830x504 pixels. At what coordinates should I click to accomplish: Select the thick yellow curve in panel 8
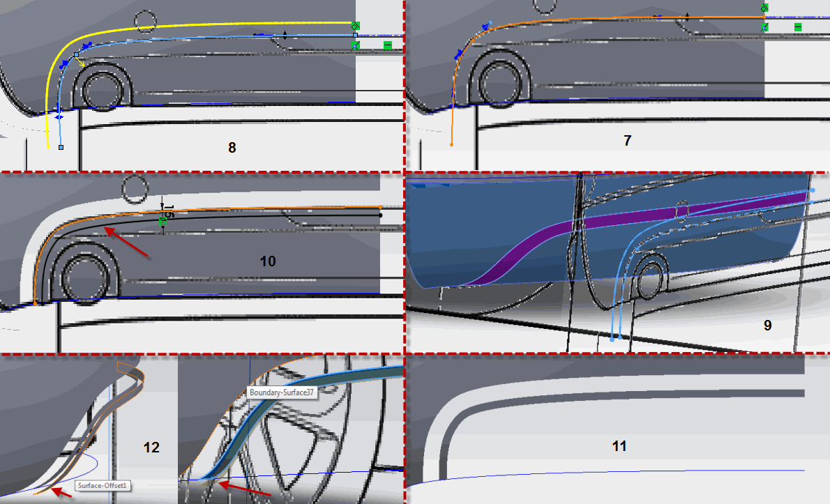[x=209, y=26]
